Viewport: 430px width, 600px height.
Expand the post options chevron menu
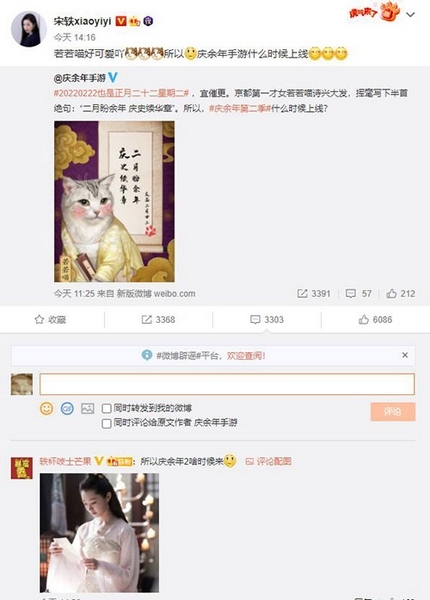pos(410,15)
